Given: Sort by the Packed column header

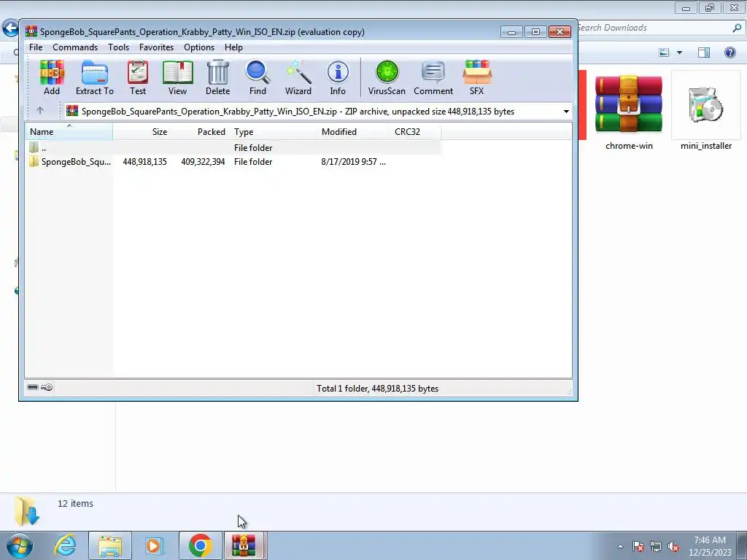Looking at the screenshot, I should pyautogui.click(x=200, y=131).
